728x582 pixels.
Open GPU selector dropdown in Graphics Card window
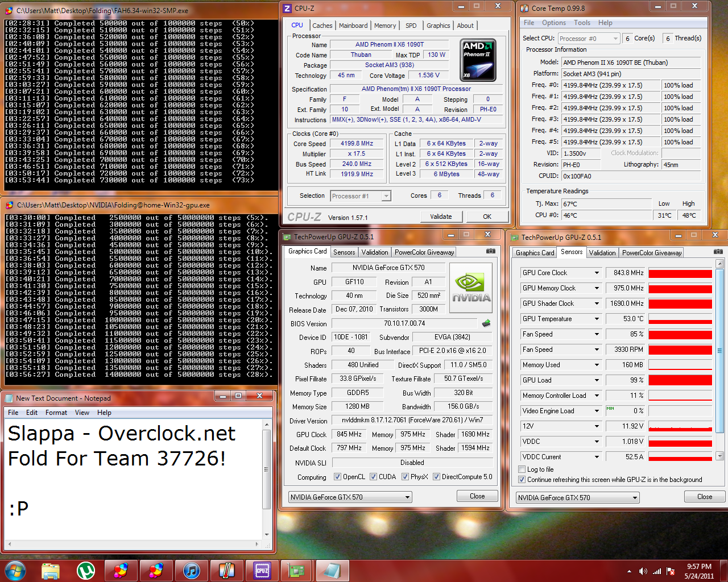(350, 497)
